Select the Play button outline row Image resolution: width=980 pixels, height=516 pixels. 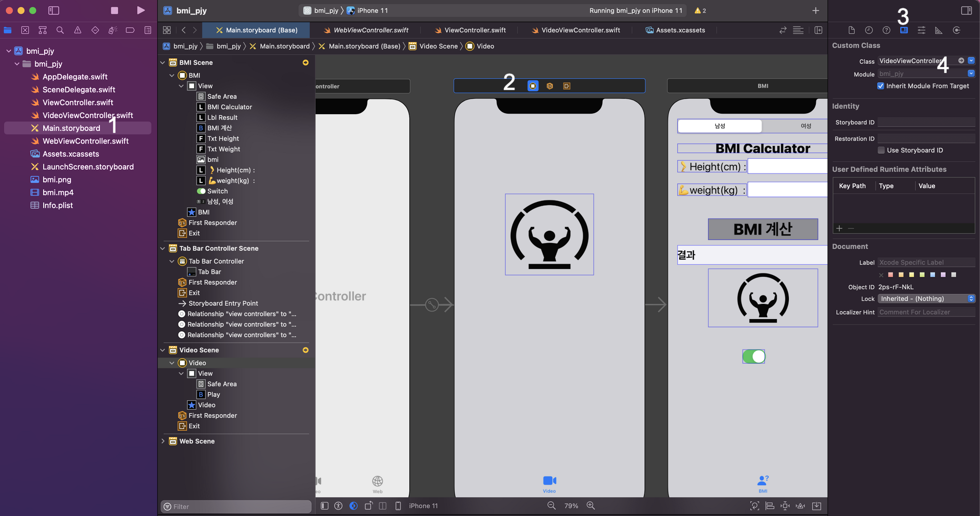pos(213,394)
